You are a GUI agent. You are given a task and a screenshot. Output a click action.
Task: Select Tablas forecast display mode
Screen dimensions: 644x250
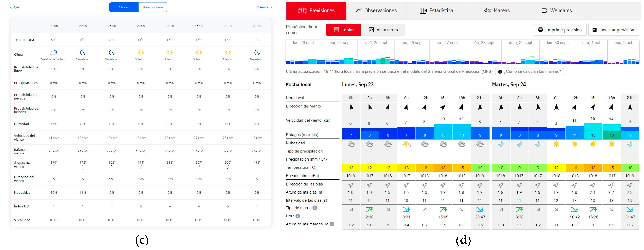point(343,30)
